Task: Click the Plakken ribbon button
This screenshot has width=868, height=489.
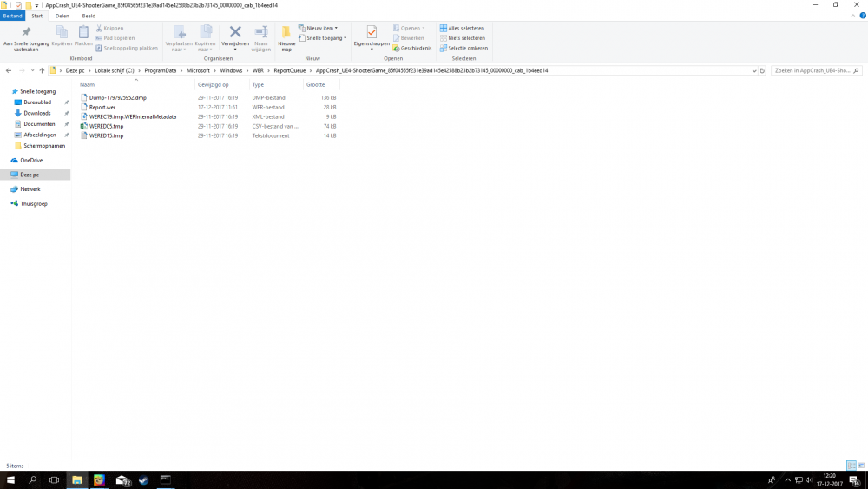Action: pyautogui.click(x=83, y=36)
